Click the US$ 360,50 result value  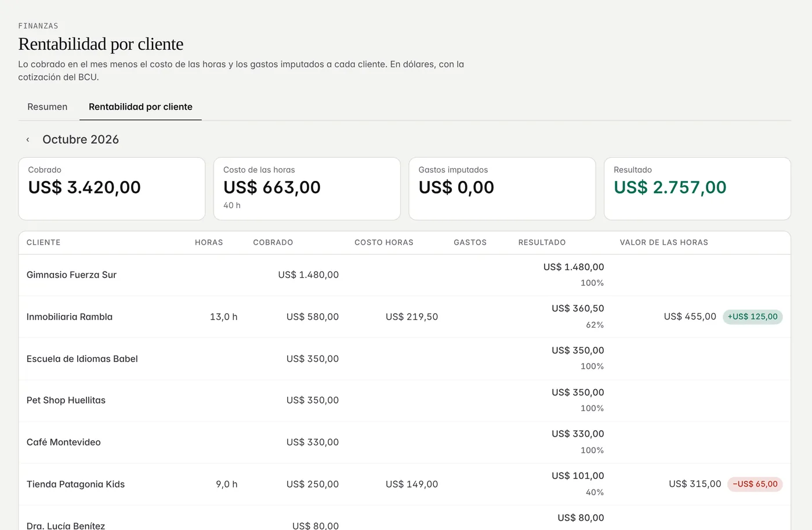point(578,308)
